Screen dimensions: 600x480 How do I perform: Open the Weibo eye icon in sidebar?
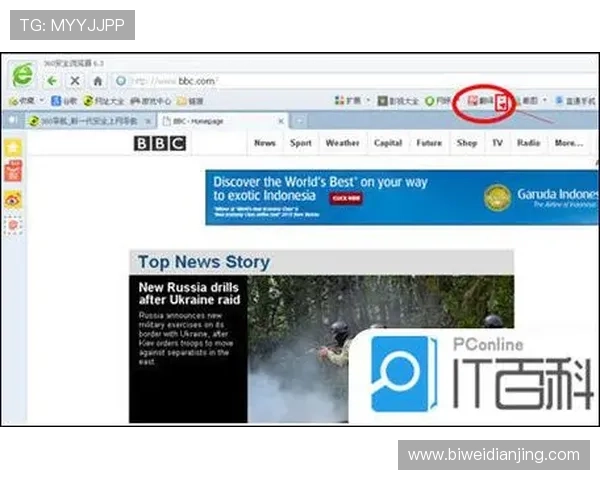point(14,199)
